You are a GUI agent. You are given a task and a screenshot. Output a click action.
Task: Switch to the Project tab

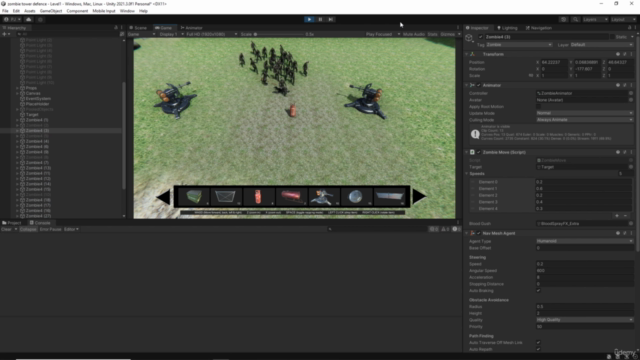pos(12,223)
